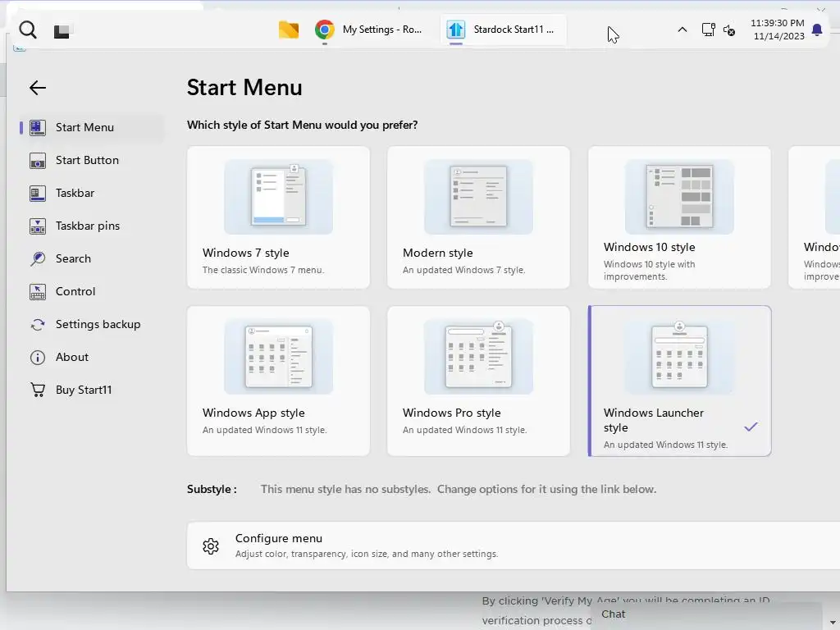Click the Stardock Start11 taskbar label
840x630 pixels.
(x=514, y=30)
